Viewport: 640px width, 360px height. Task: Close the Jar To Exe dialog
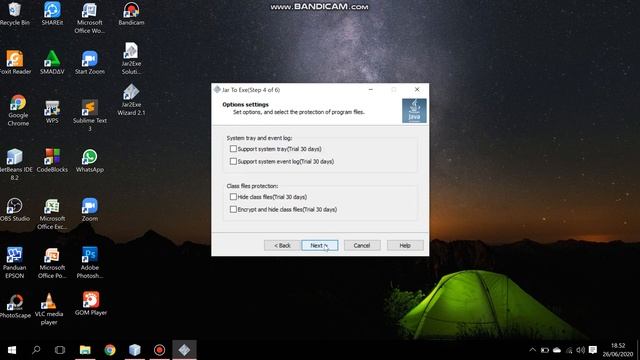click(x=417, y=89)
